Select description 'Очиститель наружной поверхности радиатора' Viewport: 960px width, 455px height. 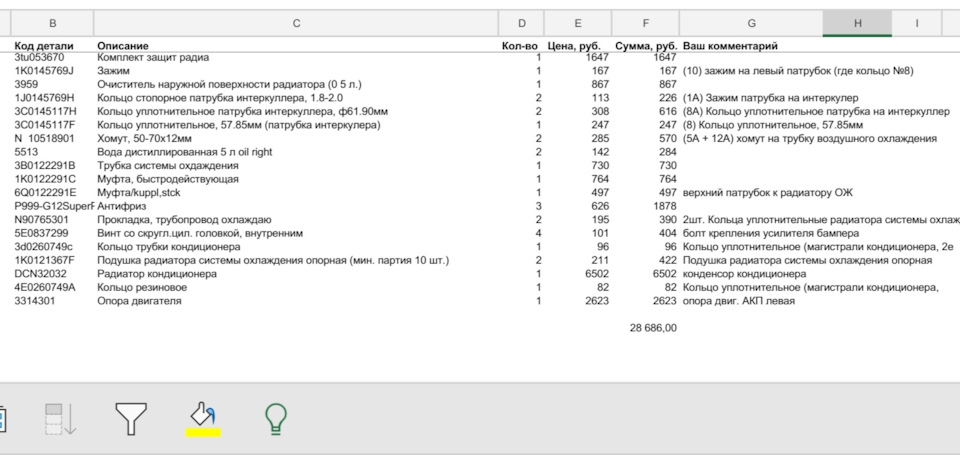[x=229, y=85]
